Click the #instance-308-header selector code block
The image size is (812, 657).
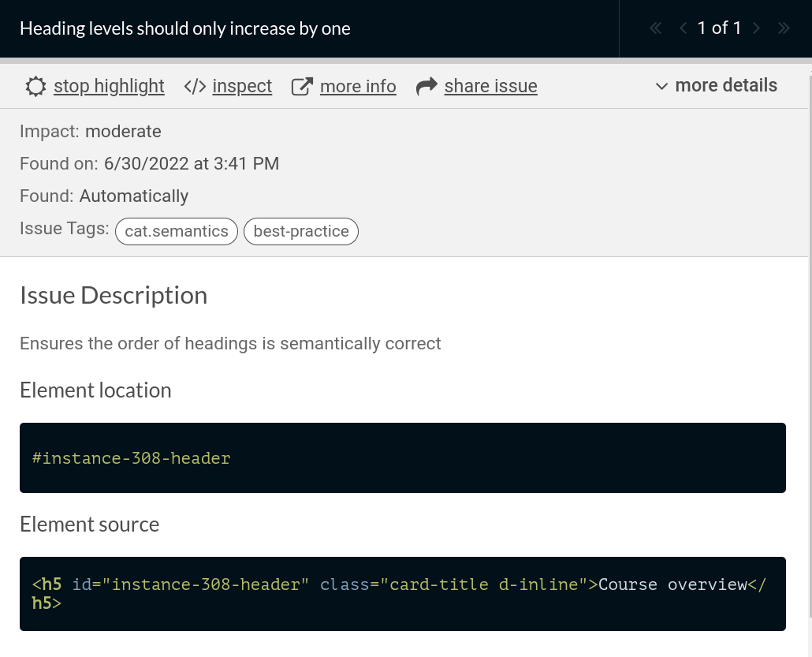[403, 458]
